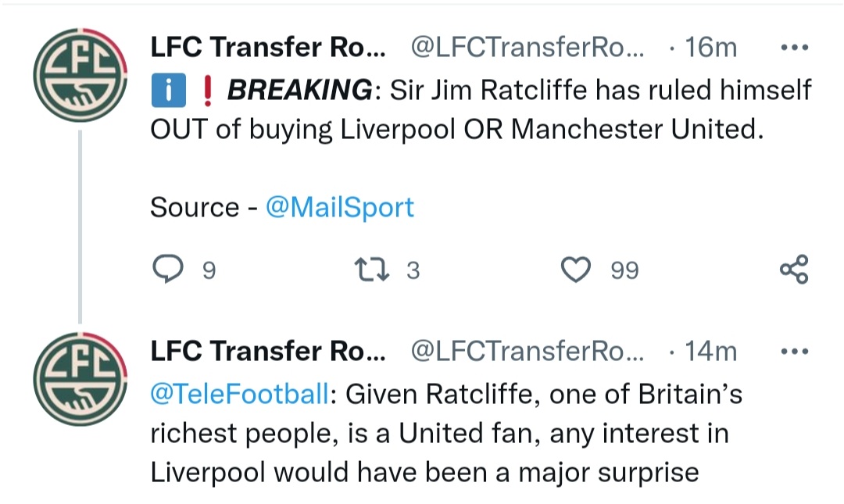Image resolution: width=844 pixels, height=504 pixels.
Task: View the 3 retweets count
Action: 413,270
